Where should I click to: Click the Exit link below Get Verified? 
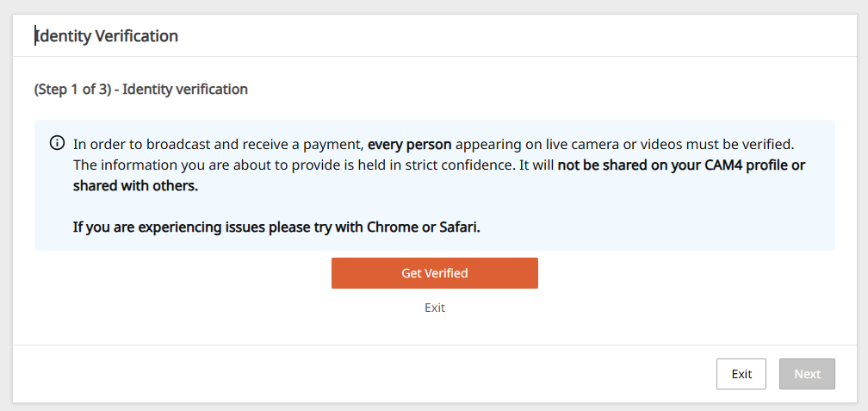pos(435,308)
